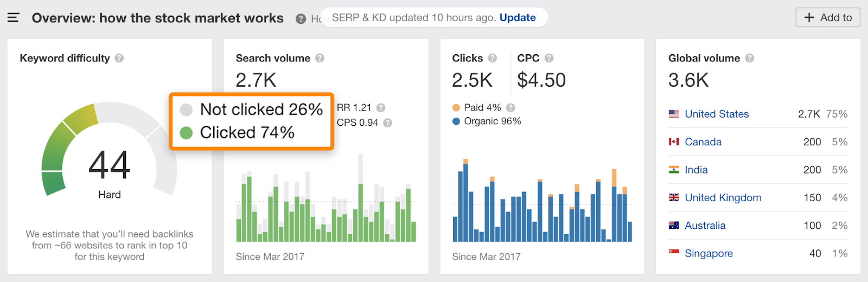Click help icon beside Search volume
Screen dimensions: 868x282
(320, 58)
